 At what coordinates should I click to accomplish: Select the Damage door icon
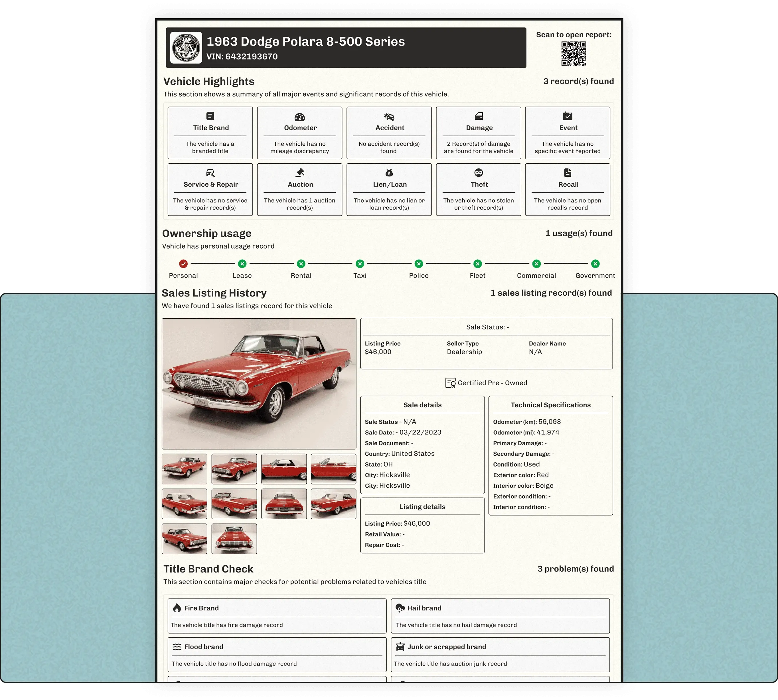coord(479,116)
